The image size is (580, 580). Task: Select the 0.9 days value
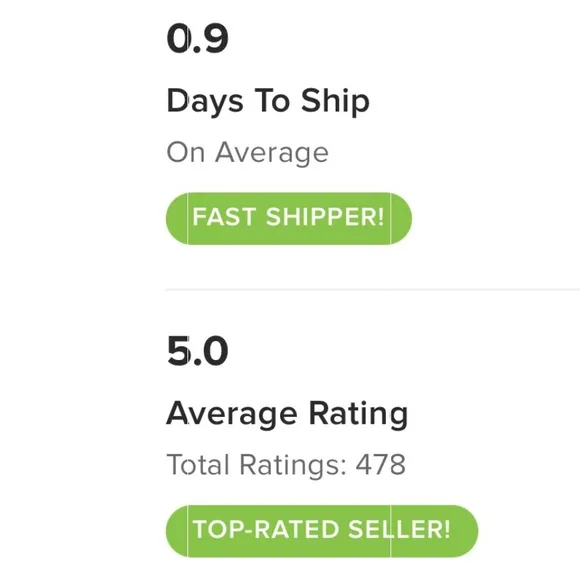198,39
